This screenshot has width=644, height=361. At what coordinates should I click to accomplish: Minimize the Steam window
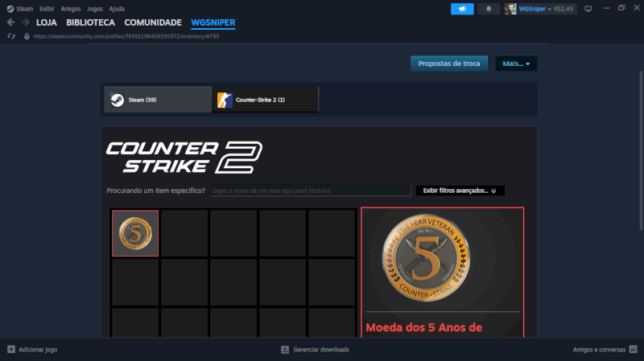[606, 8]
